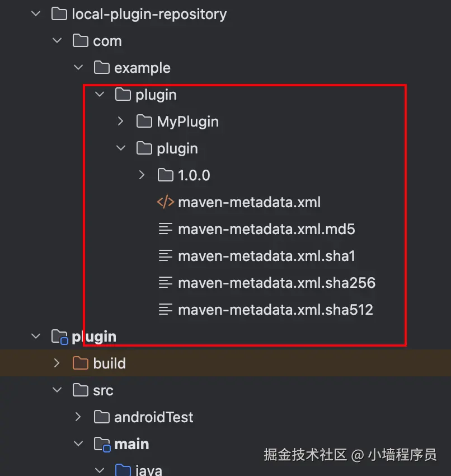Viewport: 451px width, 476px height.
Task: Click the blue java source folder icon
Action: pyautogui.click(x=123, y=470)
